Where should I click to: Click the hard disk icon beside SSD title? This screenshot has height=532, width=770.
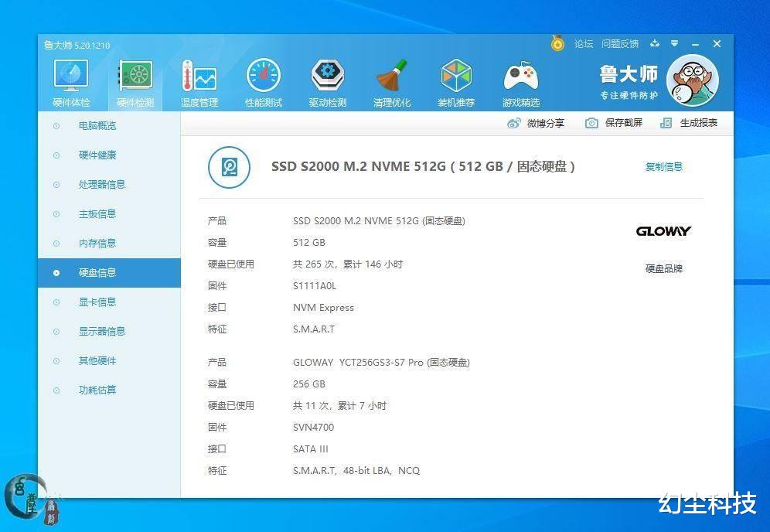coord(229,167)
